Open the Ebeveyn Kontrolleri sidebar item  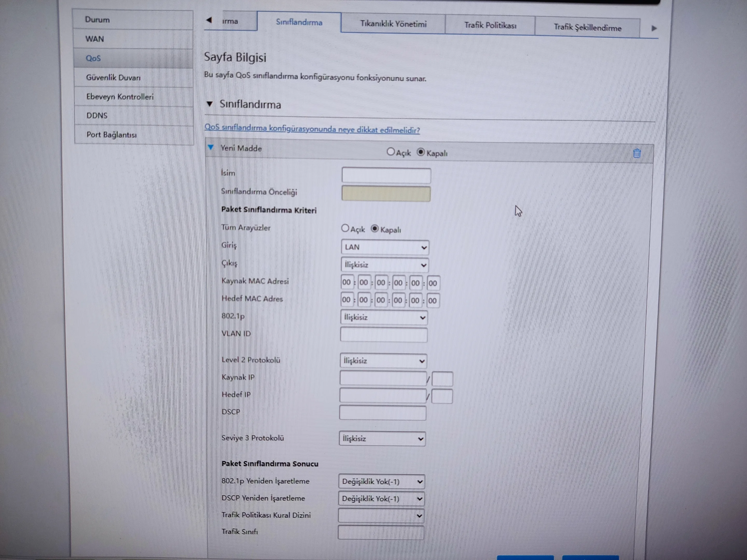[134, 97]
